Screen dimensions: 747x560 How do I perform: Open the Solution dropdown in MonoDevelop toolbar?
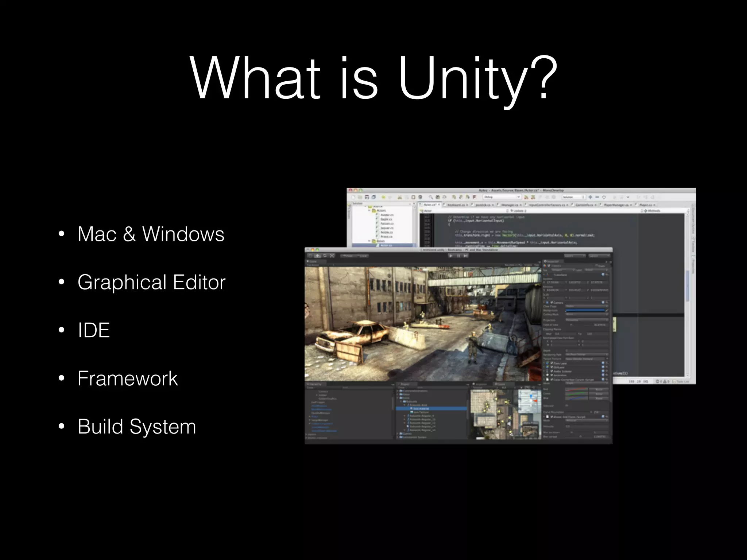click(573, 197)
